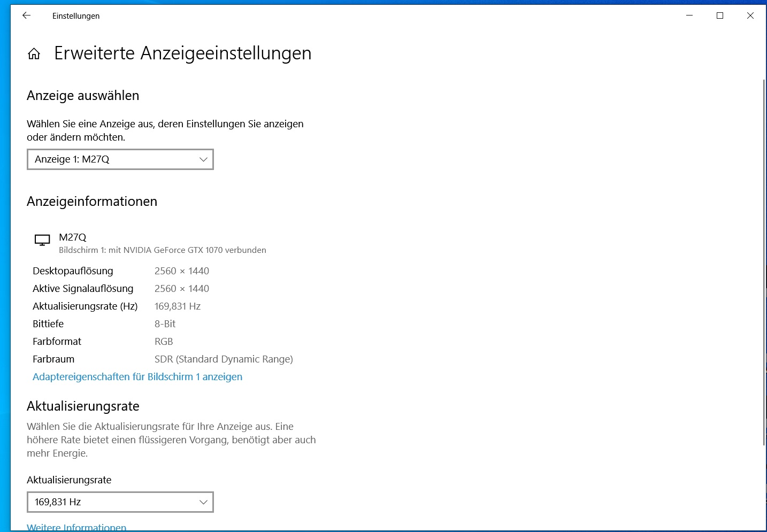Screen dimensions: 767x532
Task: Click the Weitere Informationen link
Action: click(76, 527)
